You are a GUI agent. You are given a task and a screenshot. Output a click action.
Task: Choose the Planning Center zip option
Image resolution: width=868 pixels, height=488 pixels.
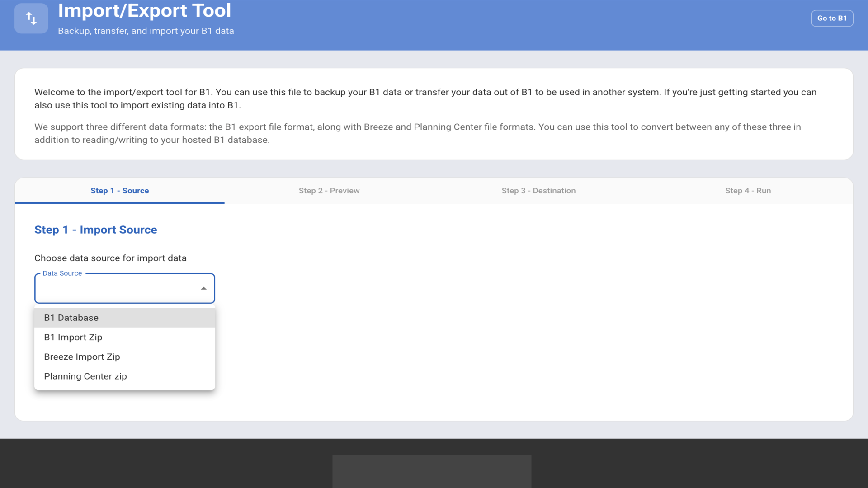click(85, 376)
